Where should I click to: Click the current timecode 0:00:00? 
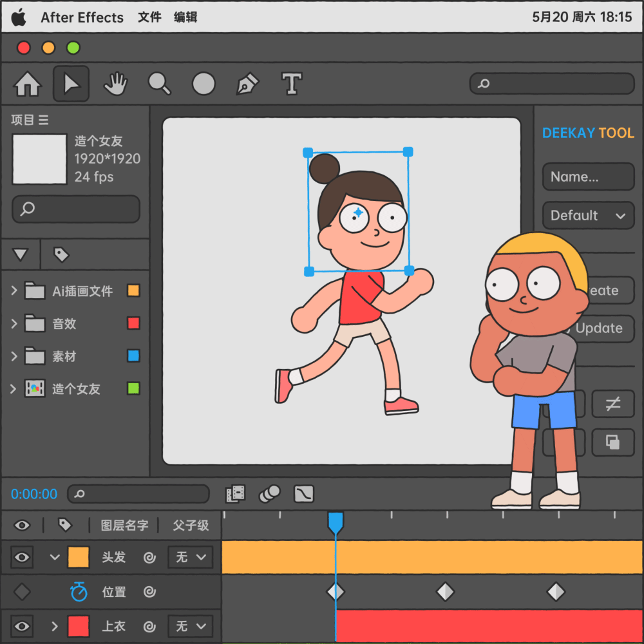[x=34, y=494]
